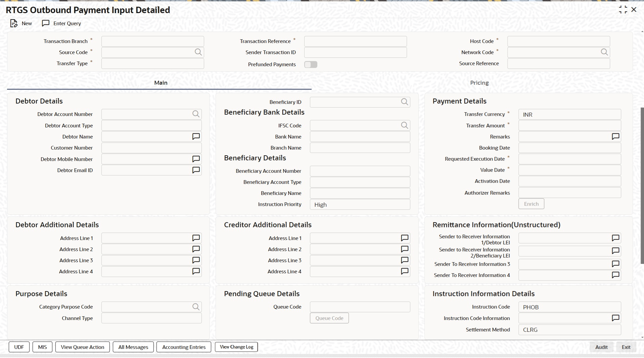Click the Queue Code button
Image resolution: width=644 pixels, height=358 pixels.
click(329, 318)
